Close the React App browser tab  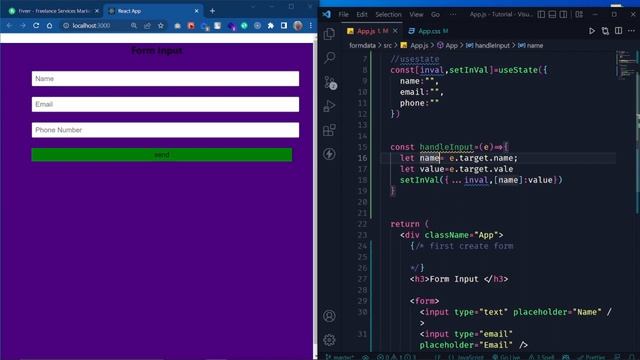coord(196,11)
